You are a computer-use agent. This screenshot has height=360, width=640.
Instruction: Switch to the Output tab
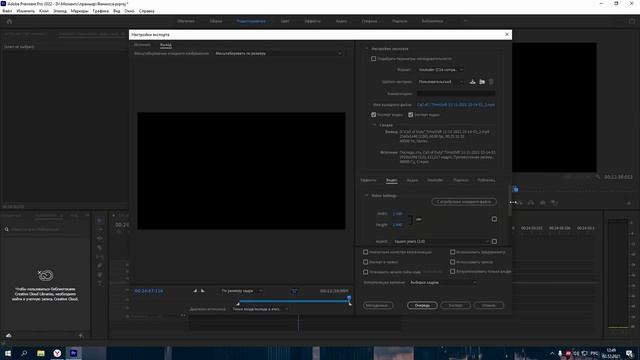[165, 45]
